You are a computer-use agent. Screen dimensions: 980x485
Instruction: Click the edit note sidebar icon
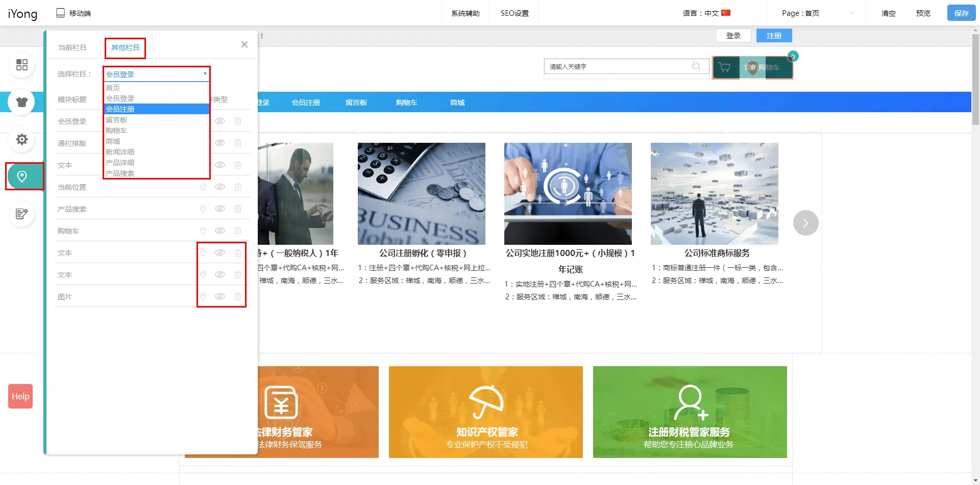[x=22, y=214]
